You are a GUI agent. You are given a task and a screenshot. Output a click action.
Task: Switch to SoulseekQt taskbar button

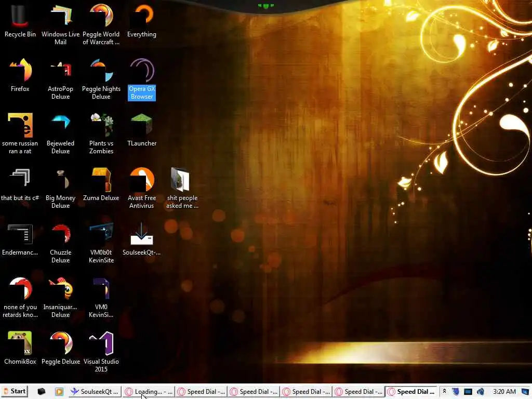pos(95,392)
